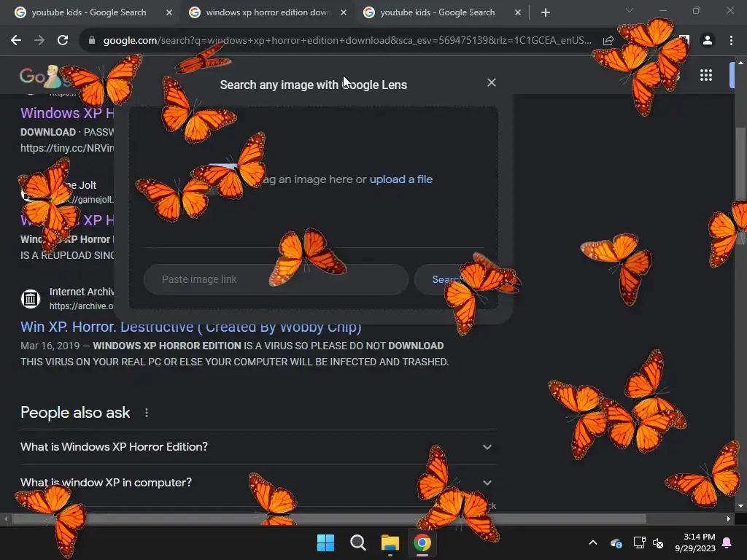Close the first youtube kids tab

click(169, 12)
